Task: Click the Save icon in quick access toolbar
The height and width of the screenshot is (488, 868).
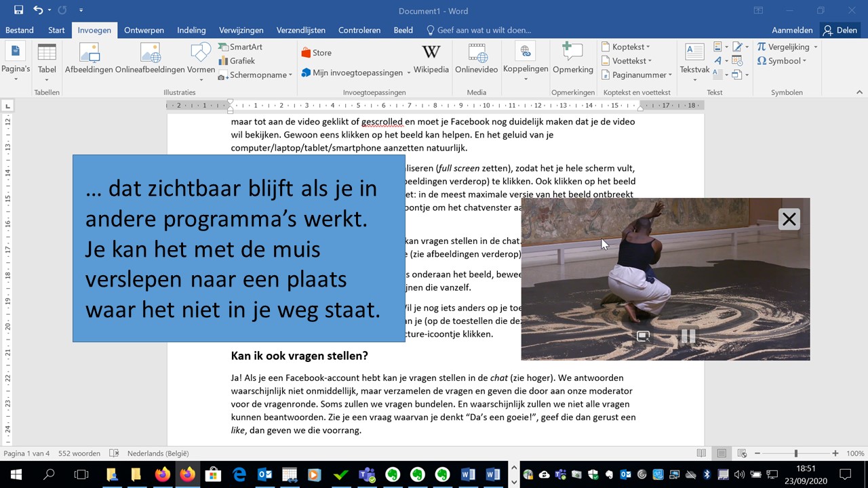Action: click(x=18, y=10)
